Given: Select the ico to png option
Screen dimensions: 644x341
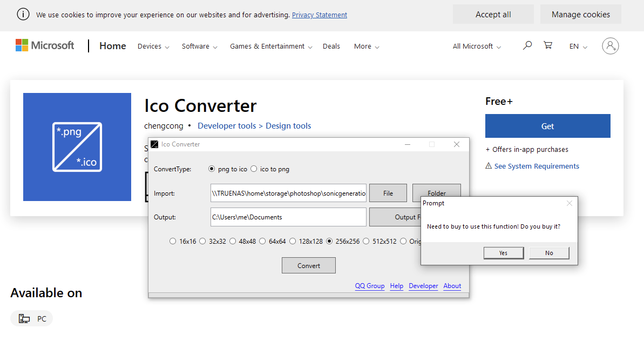Looking at the screenshot, I should click(x=254, y=169).
